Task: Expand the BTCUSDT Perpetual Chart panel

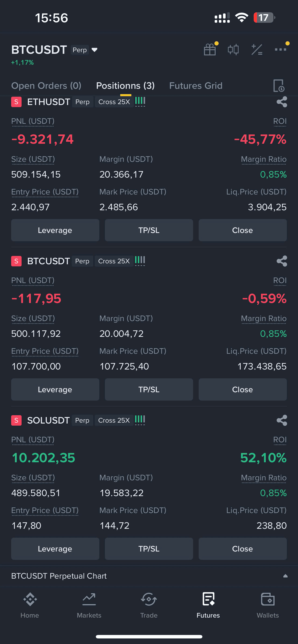Action: (x=285, y=576)
